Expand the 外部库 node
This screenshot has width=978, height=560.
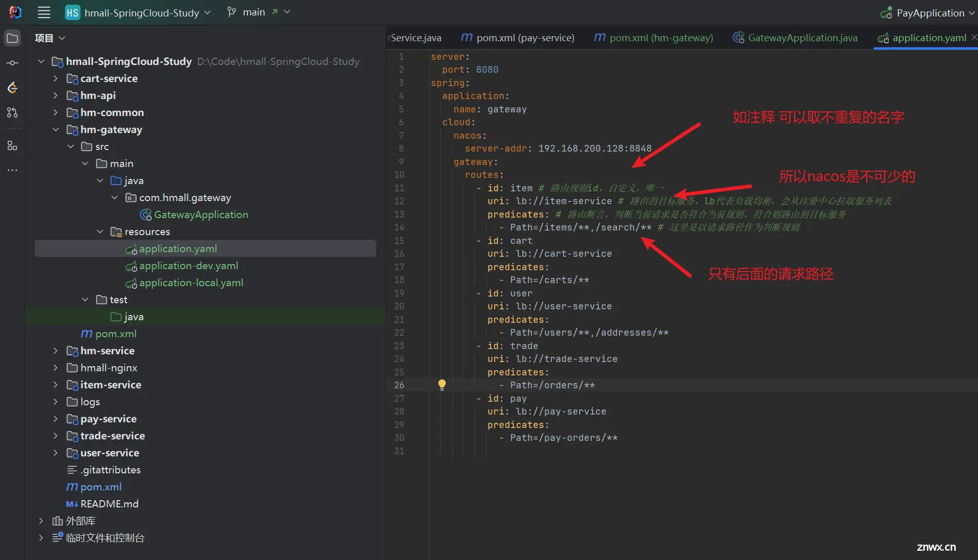tap(41, 521)
